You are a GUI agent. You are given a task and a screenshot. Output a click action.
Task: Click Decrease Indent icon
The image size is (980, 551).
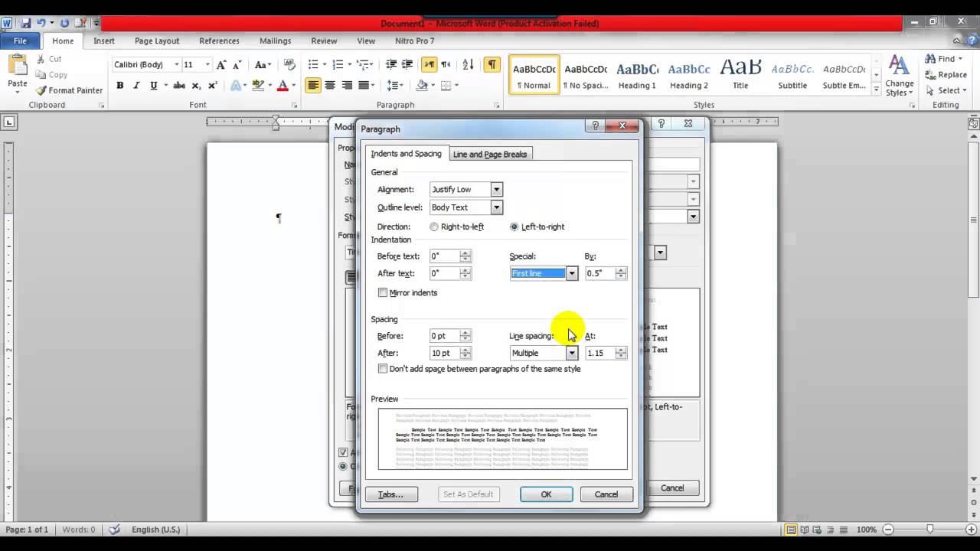click(x=391, y=65)
